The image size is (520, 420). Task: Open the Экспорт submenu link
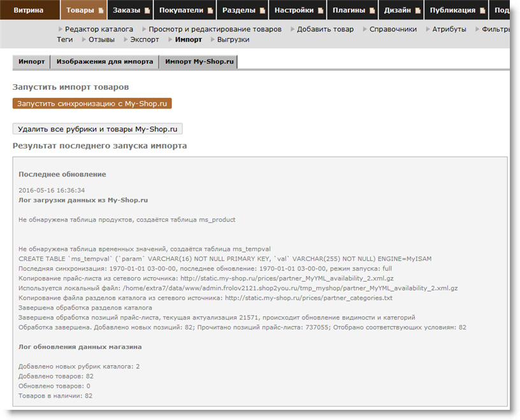pyautogui.click(x=145, y=40)
